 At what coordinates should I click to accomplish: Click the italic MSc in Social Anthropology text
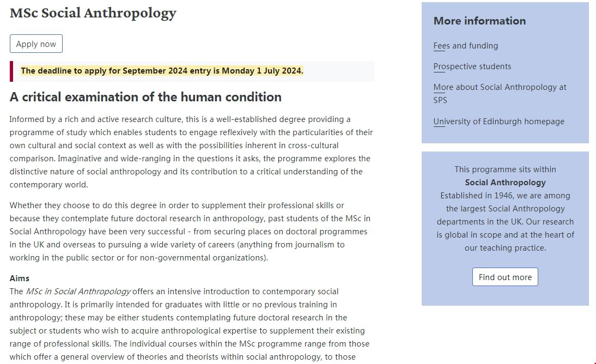click(x=78, y=292)
